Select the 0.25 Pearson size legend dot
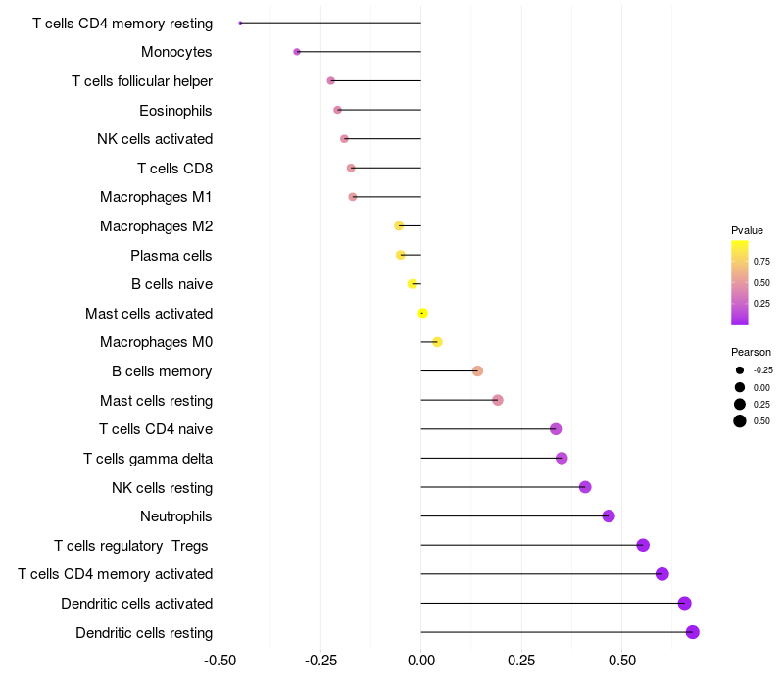Screen dimensions: 784x686 tap(740, 404)
